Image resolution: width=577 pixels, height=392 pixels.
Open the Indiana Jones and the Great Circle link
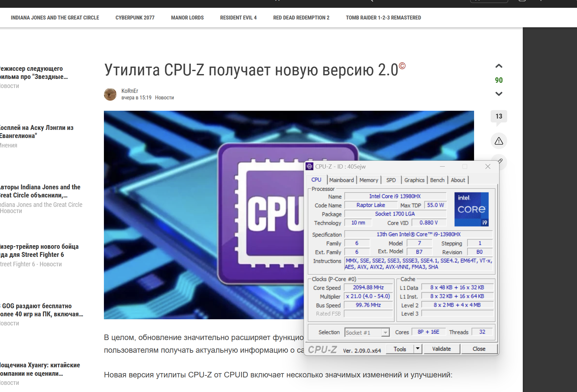(x=55, y=18)
